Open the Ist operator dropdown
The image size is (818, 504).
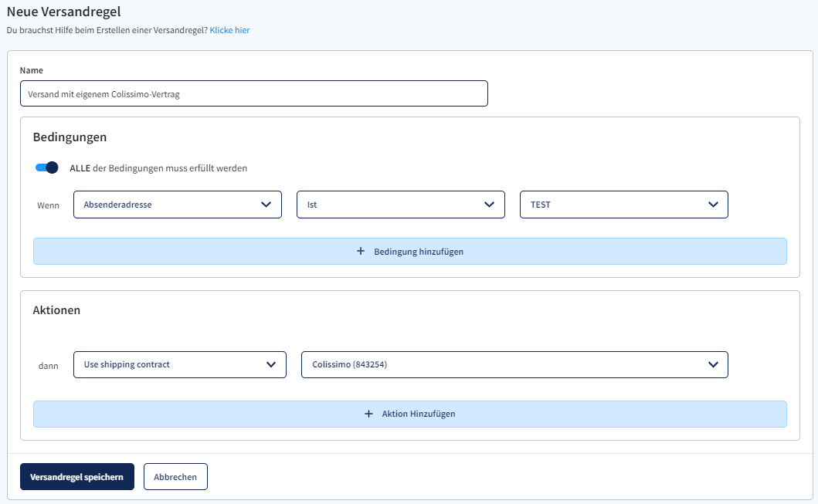(x=401, y=205)
